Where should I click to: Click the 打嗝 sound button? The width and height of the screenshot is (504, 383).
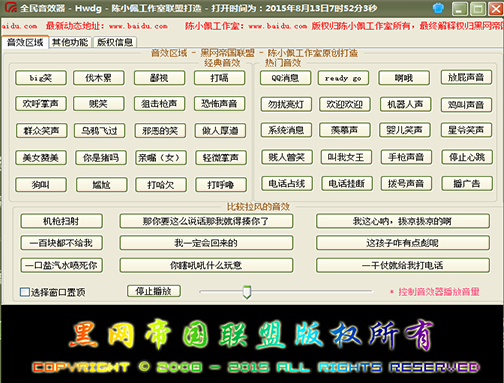coord(219,78)
